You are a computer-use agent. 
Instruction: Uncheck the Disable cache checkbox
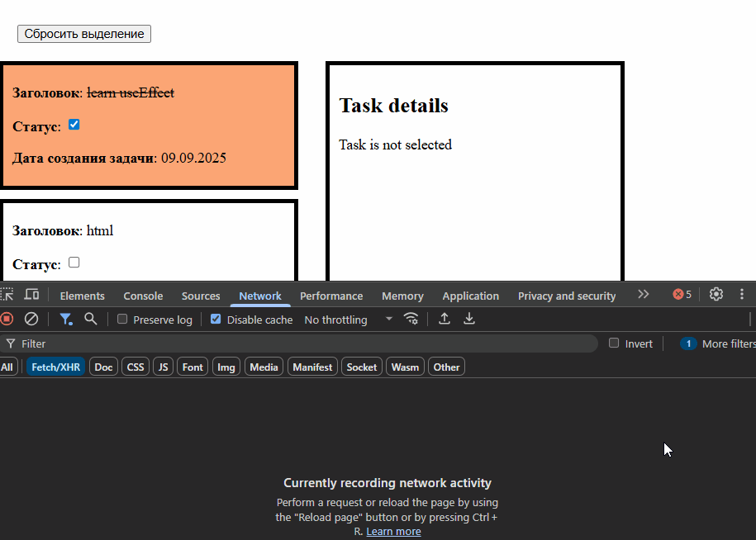click(x=216, y=320)
